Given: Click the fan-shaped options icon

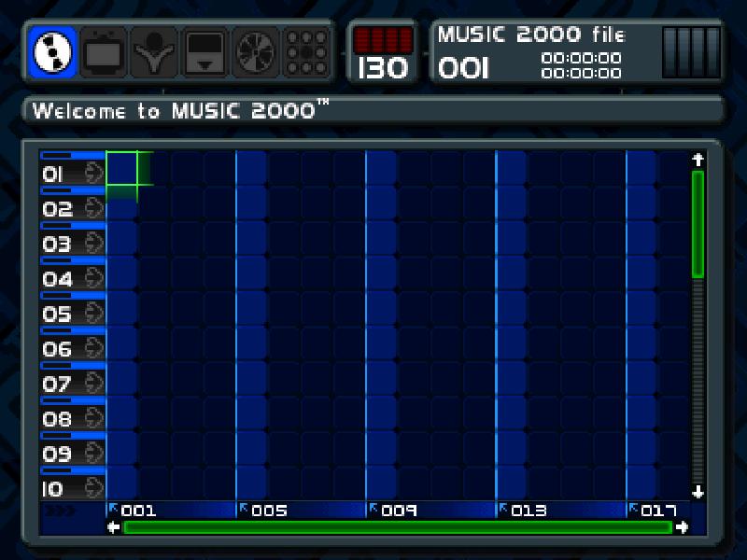Looking at the screenshot, I should pyautogui.click(x=255, y=52).
